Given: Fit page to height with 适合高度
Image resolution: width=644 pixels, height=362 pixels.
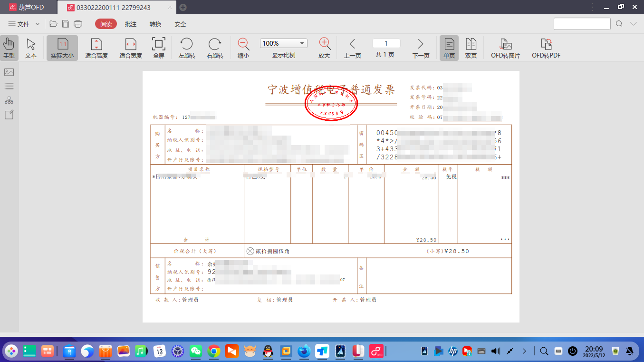Looking at the screenshot, I should click(96, 48).
